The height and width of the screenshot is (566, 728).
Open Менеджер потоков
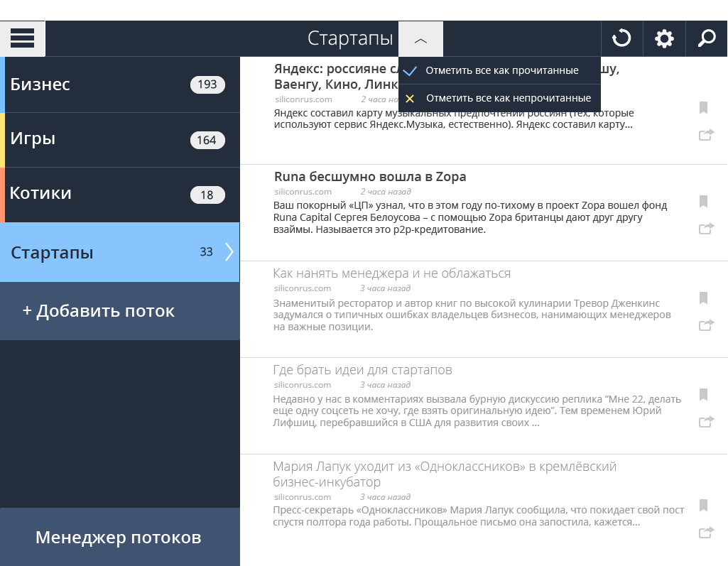tap(119, 538)
